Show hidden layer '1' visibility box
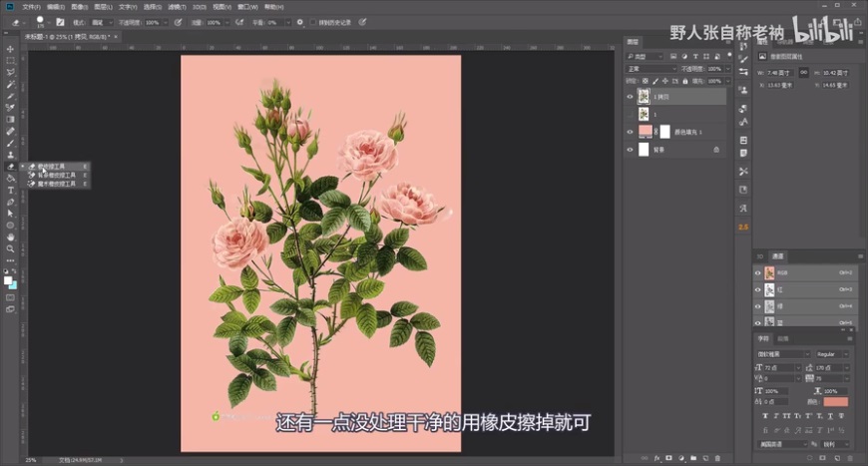This screenshot has width=868, height=466. 630,115
